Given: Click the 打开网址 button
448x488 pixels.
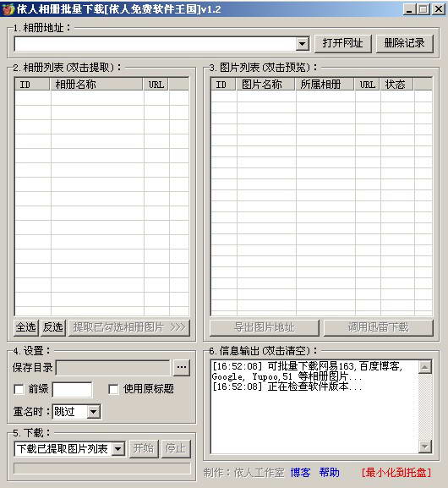Looking at the screenshot, I should 342,43.
